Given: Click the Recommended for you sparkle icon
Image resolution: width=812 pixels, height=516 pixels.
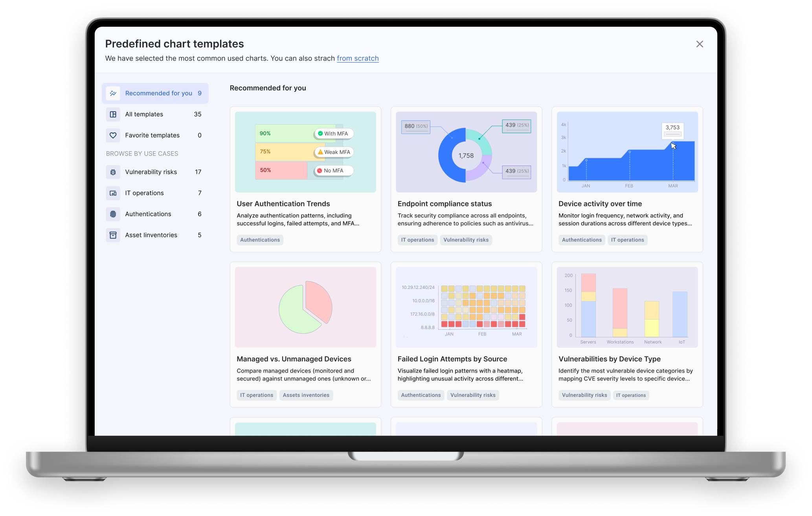Looking at the screenshot, I should tap(113, 93).
